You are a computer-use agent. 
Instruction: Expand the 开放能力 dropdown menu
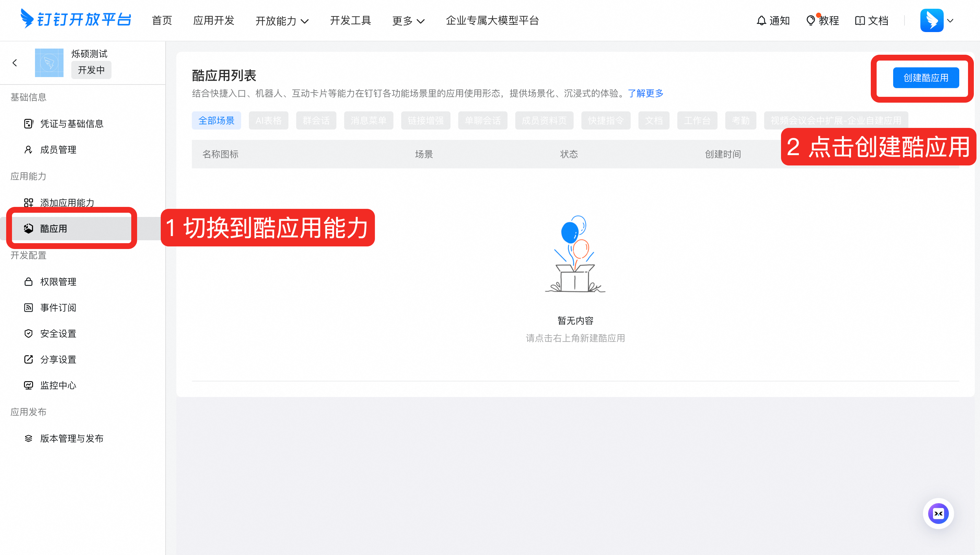coord(282,21)
